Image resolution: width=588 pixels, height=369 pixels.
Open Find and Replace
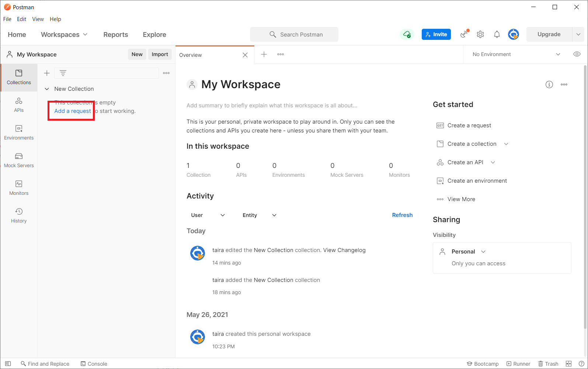[45, 364]
